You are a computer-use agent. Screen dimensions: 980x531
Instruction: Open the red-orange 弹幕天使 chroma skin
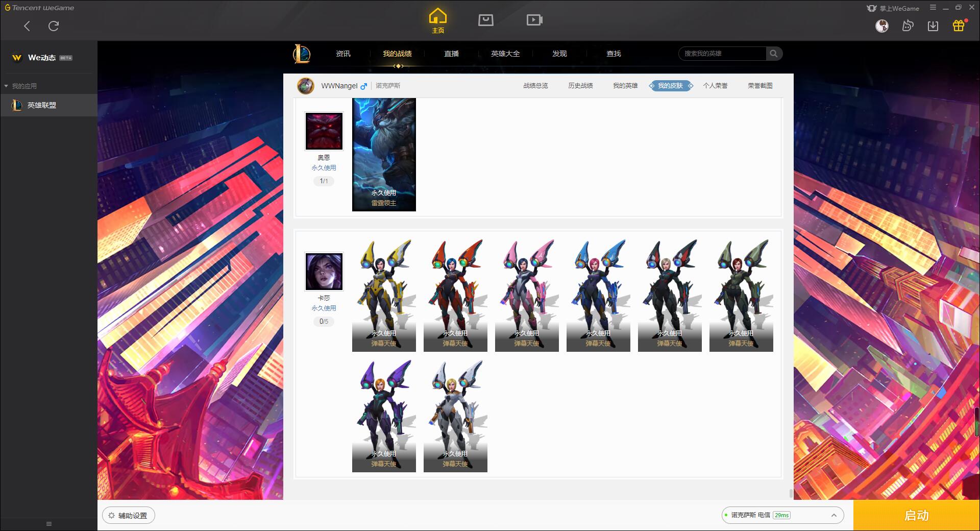point(455,295)
